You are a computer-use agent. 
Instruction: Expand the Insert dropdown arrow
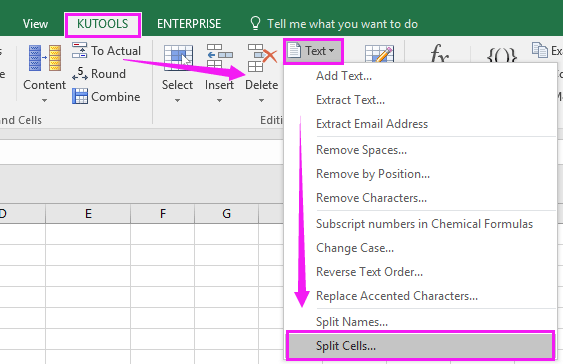click(x=219, y=101)
